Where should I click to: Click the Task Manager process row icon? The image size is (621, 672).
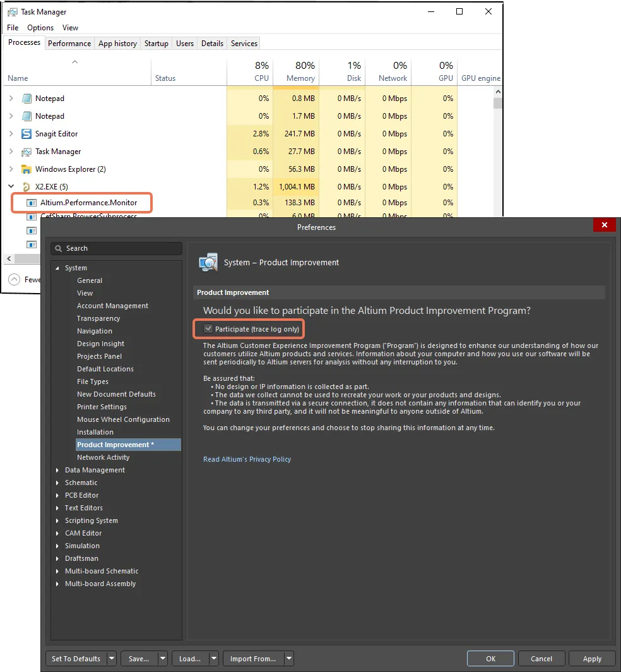(27, 152)
